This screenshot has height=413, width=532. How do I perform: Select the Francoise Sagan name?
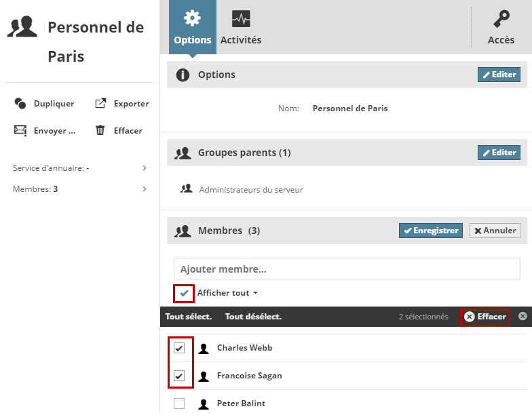250,376
